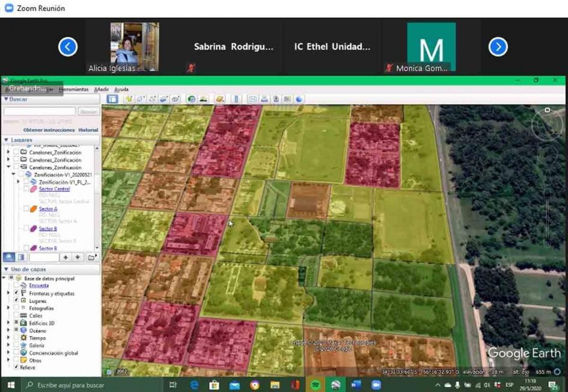Open the Añadir menu
Viewport: 568px width, 392px height.
(x=101, y=89)
